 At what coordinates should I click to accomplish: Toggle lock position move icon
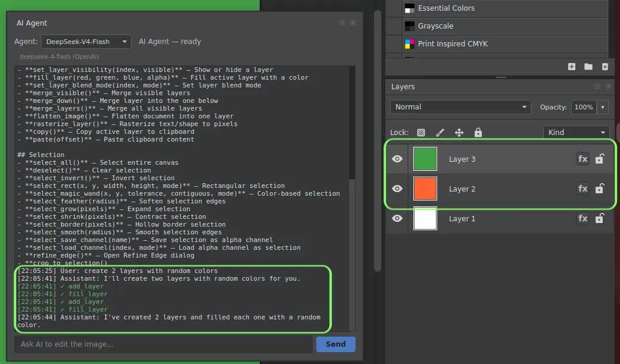tap(459, 133)
